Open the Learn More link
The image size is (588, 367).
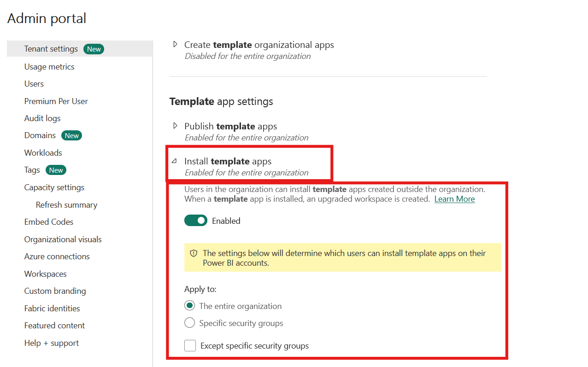click(454, 199)
